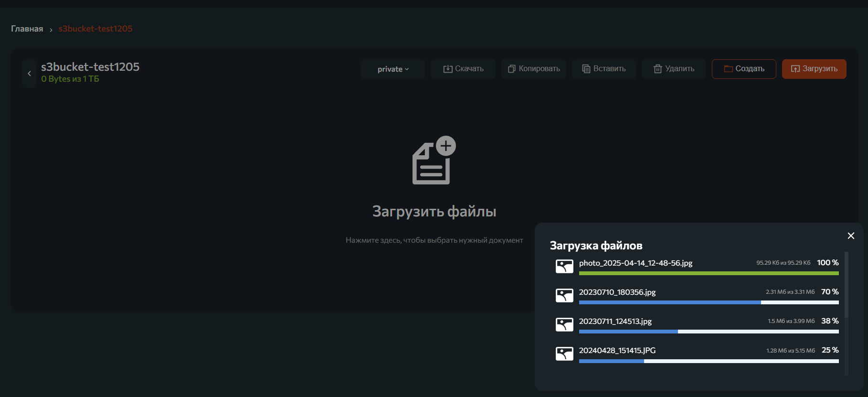
Task: Click the s3bucket-test1205 bucket title
Action: click(x=90, y=67)
